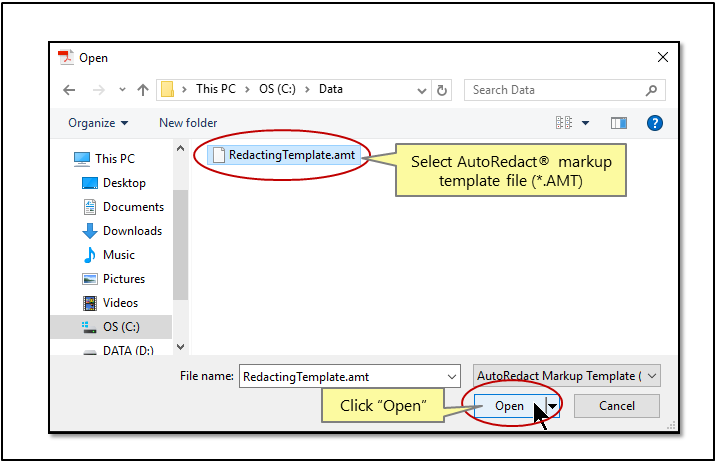Viewport: 718px width, 463px height.
Task: Open the view options dropdown arrow
Action: pyautogui.click(x=585, y=123)
